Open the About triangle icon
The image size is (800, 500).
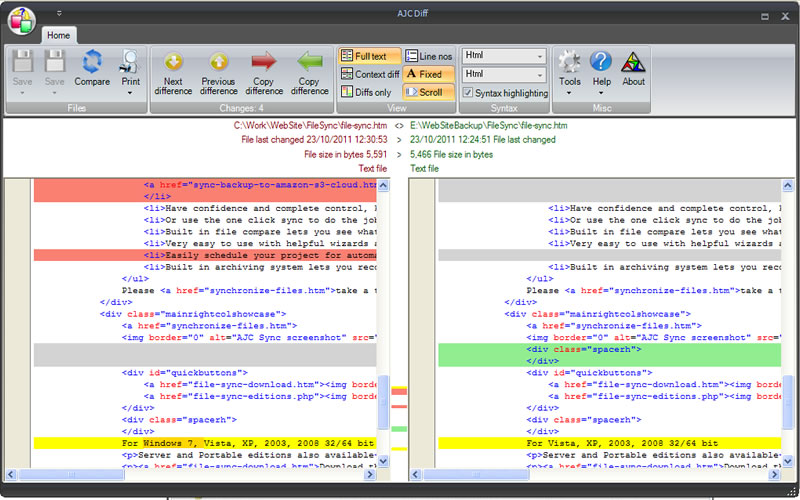click(x=633, y=62)
